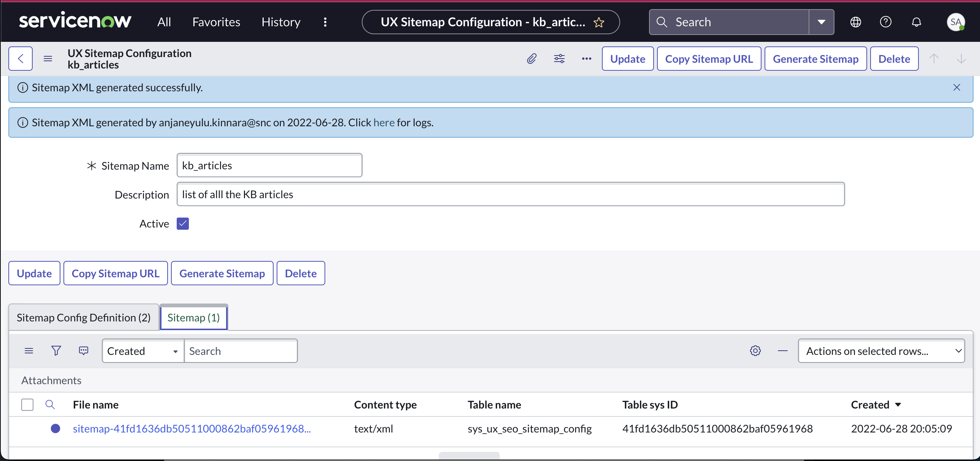The width and height of the screenshot is (980, 461).
Task: Open the SA user avatar menu
Action: coord(955,22)
